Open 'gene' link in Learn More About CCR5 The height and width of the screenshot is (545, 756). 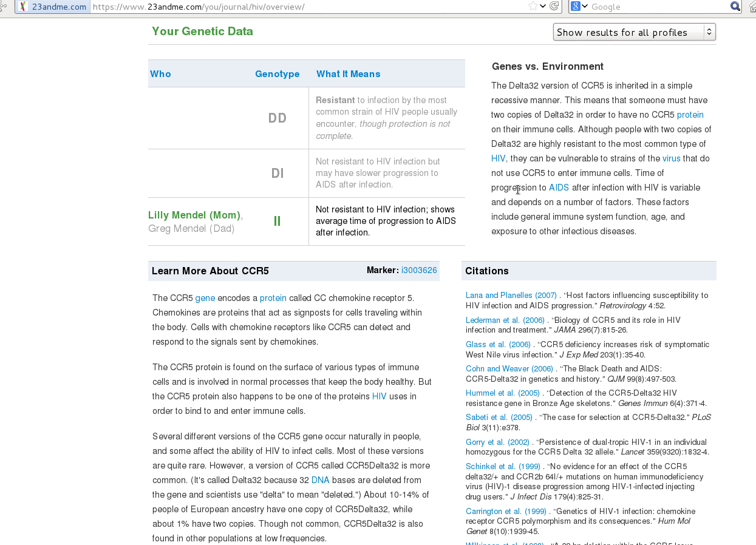click(x=205, y=298)
